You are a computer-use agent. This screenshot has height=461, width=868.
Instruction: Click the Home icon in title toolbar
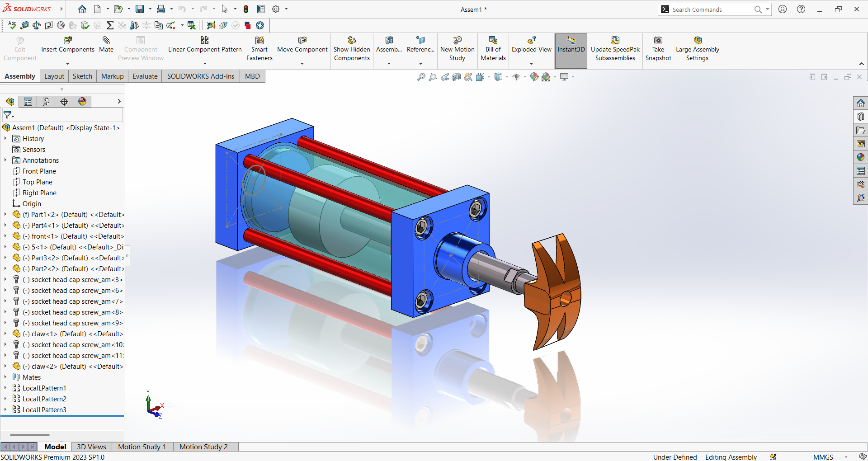click(82, 9)
